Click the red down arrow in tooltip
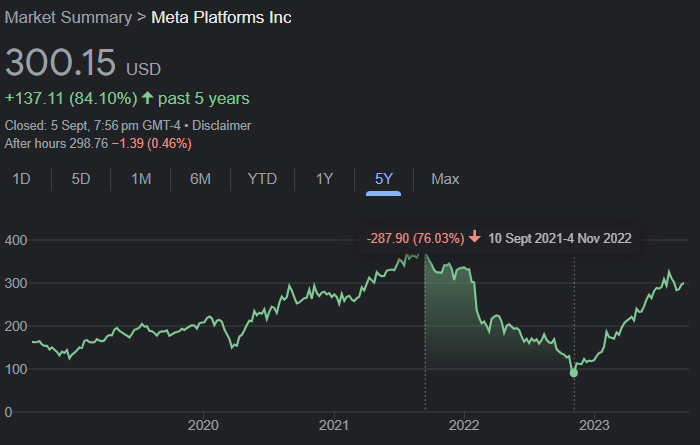700x445 pixels. tap(475, 238)
